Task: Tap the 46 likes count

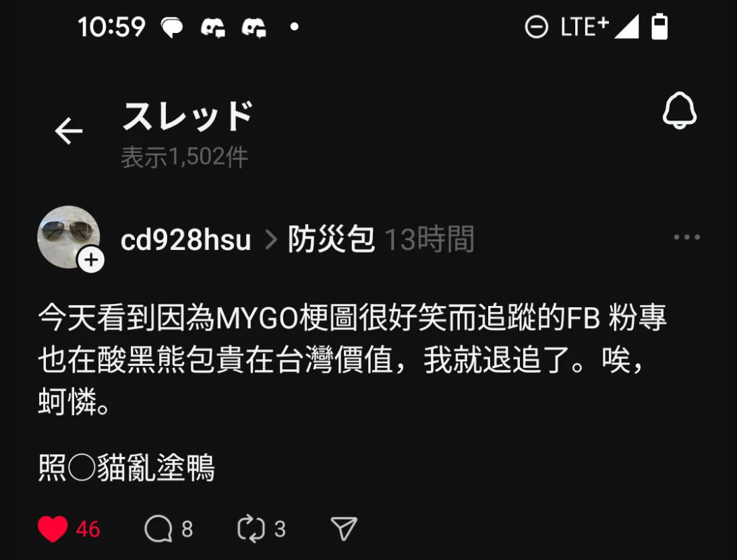Action: [x=88, y=529]
